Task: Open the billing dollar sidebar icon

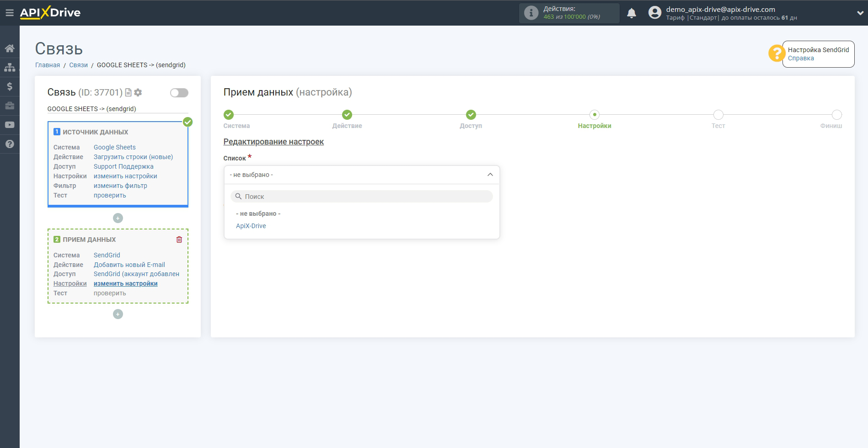Action: [x=10, y=86]
